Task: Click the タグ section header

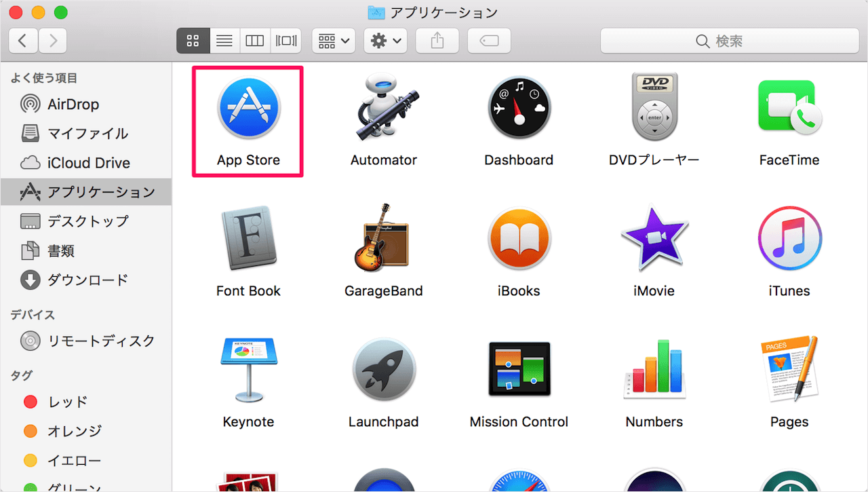Action: pyautogui.click(x=21, y=375)
